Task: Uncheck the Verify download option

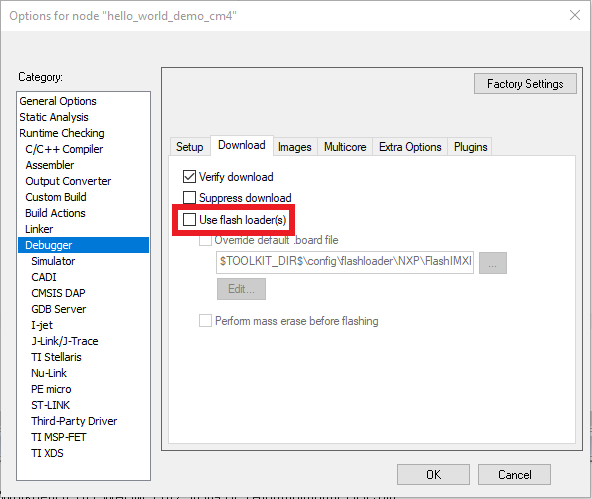Action: click(x=190, y=177)
